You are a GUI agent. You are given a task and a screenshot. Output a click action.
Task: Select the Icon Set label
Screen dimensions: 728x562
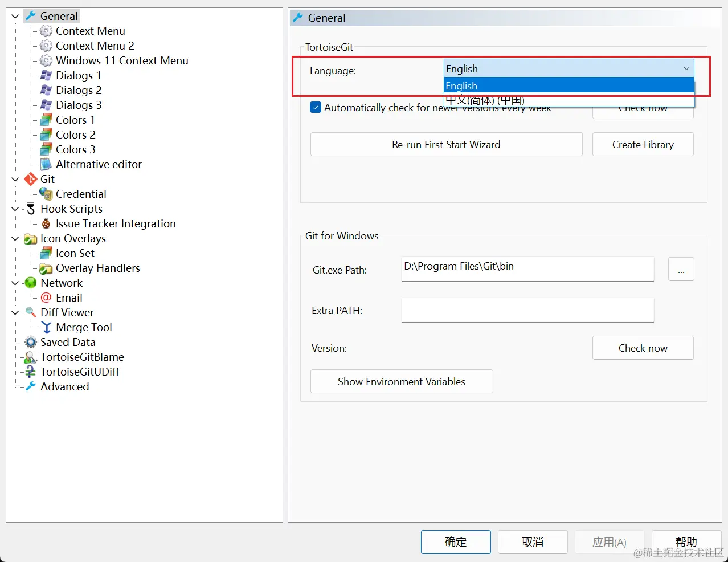click(75, 253)
